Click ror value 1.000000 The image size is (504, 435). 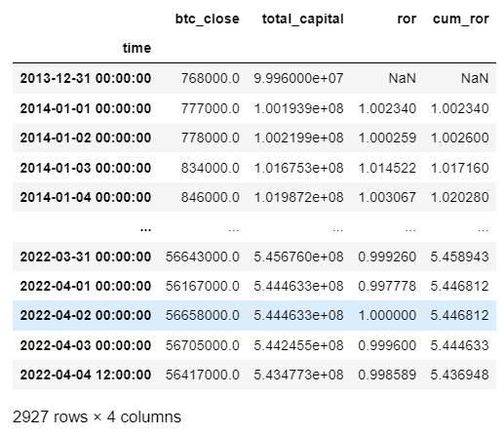click(x=387, y=315)
